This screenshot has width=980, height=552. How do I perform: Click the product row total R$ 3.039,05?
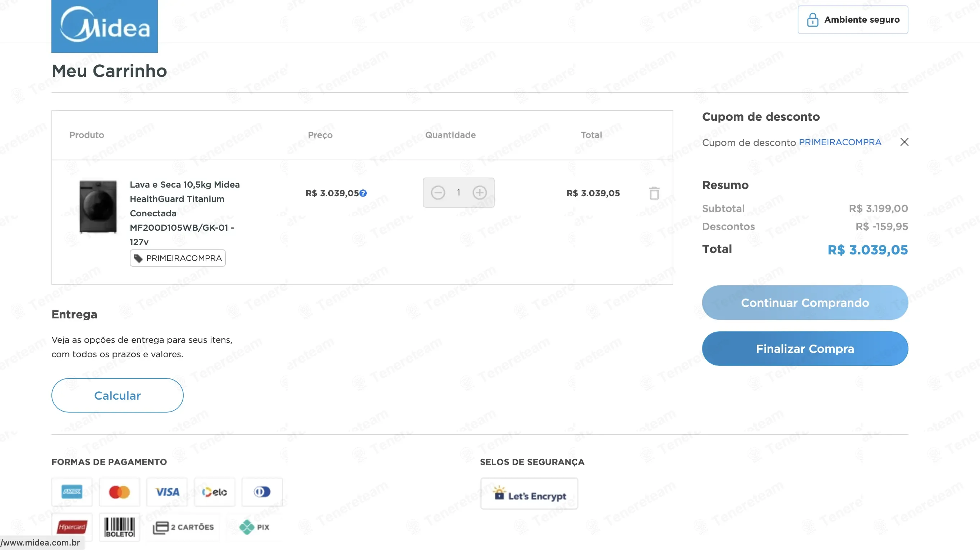pyautogui.click(x=593, y=193)
